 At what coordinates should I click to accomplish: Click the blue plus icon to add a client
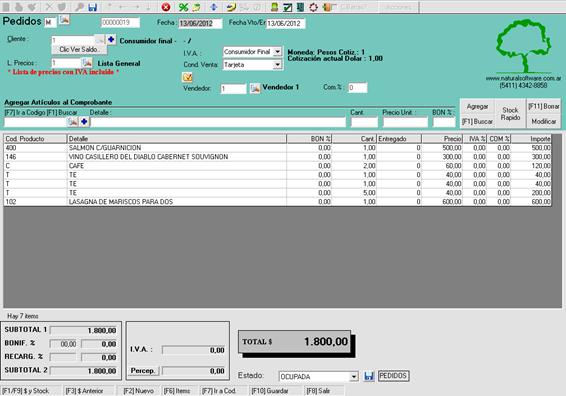[111, 39]
